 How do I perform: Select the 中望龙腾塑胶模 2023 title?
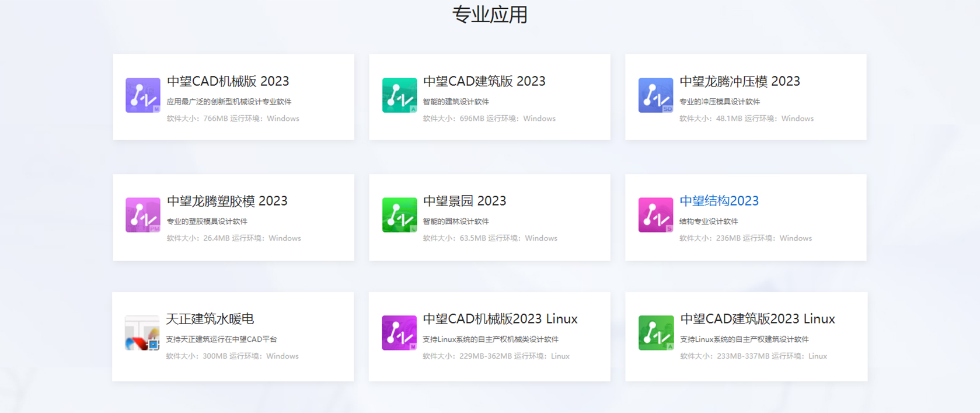(227, 201)
